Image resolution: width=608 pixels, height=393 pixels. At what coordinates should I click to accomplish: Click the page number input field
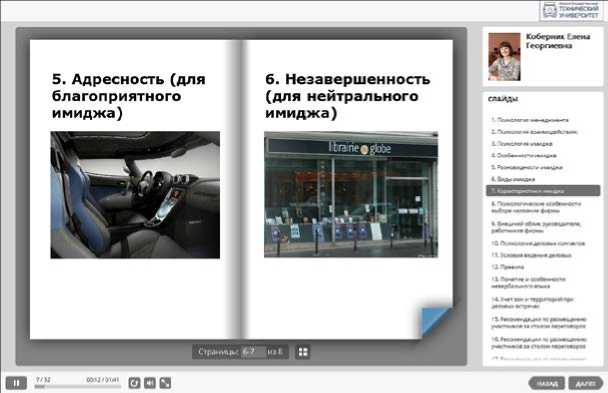click(x=253, y=352)
